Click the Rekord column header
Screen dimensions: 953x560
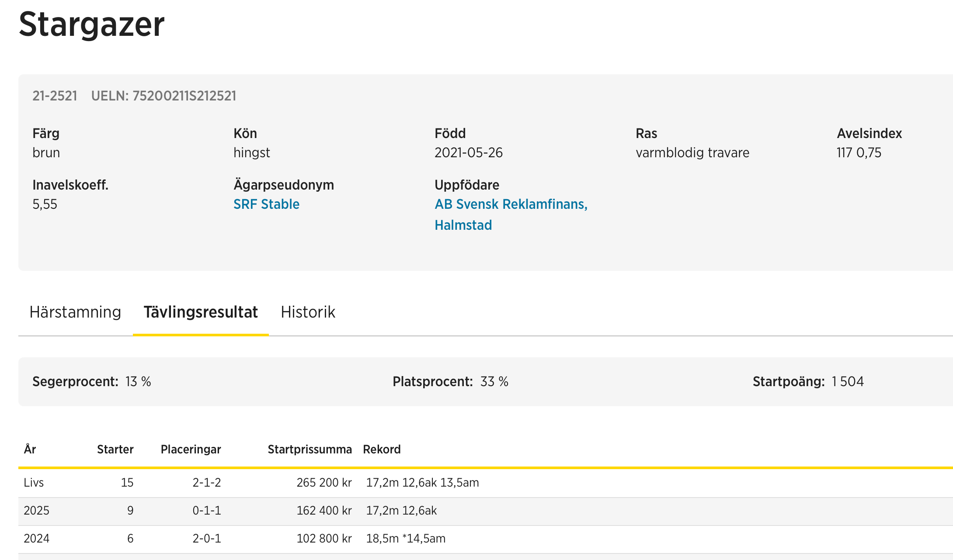382,449
